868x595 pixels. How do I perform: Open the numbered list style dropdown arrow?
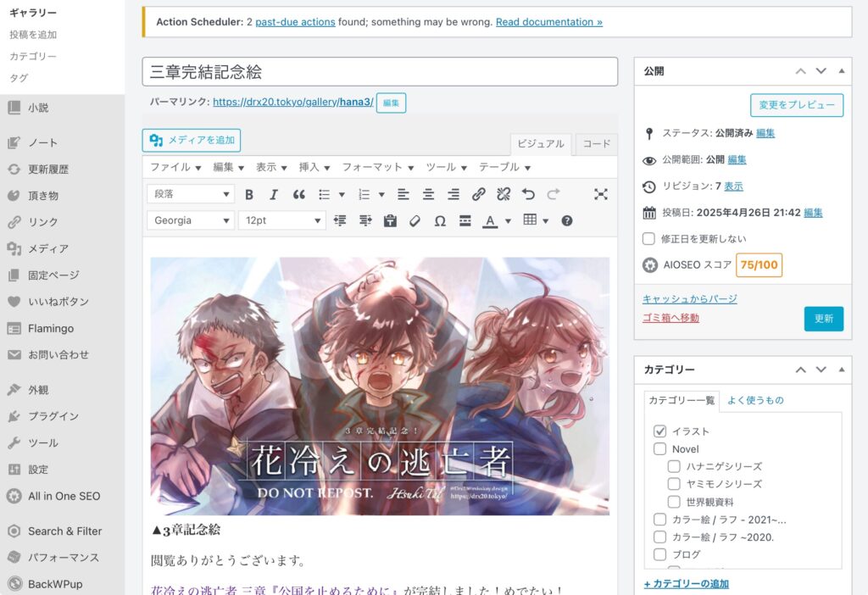click(x=381, y=195)
